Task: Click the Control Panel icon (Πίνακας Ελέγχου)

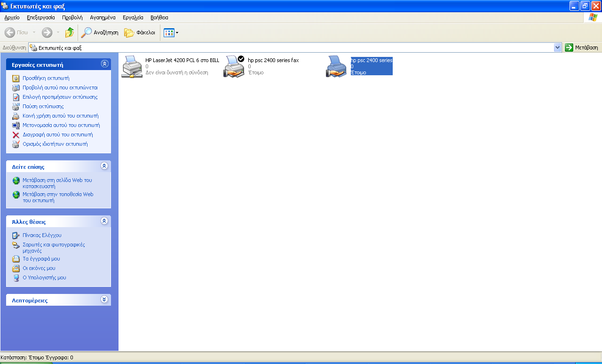Action: [16, 235]
